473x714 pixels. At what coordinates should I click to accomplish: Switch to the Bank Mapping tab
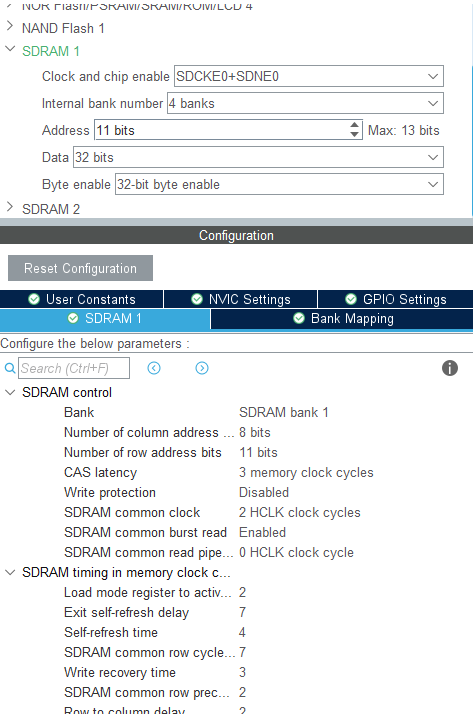(342, 319)
